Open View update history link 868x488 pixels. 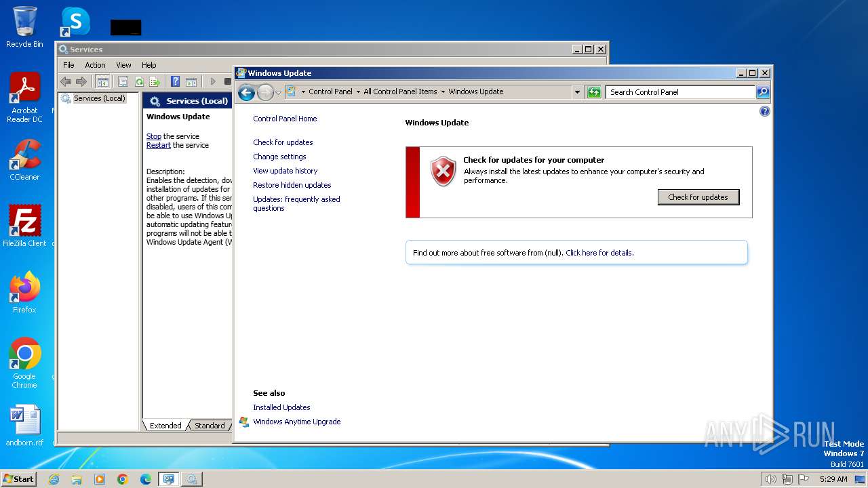(x=285, y=171)
